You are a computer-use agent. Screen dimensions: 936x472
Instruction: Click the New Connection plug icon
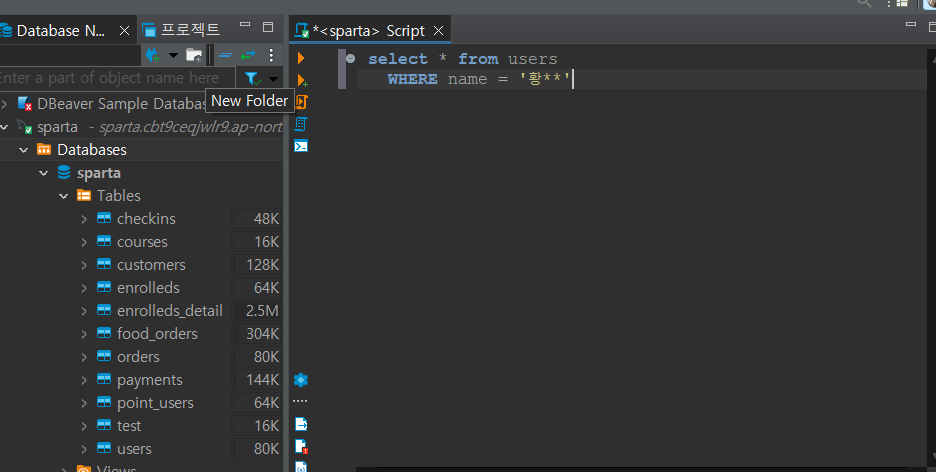tap(153, 55)
